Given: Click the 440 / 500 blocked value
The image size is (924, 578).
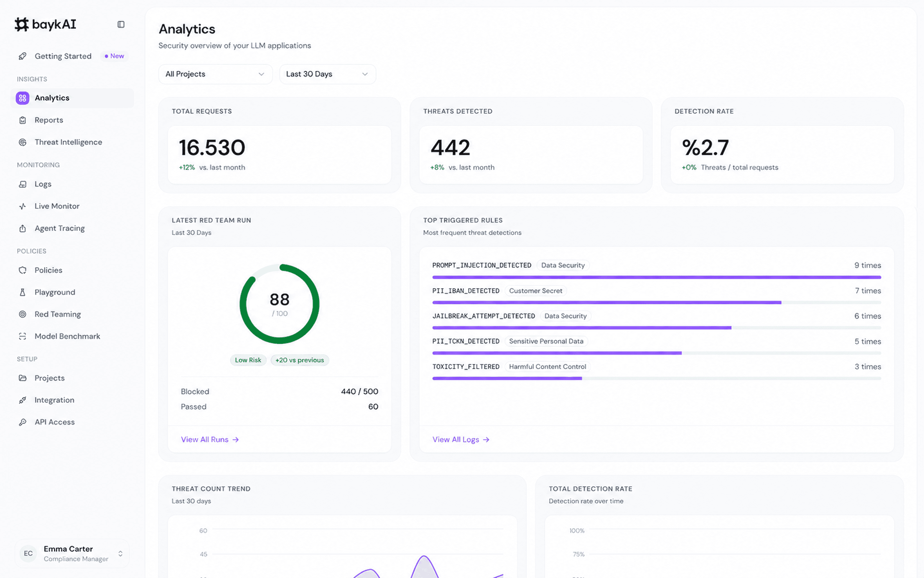Looking at the screenshot, I should tap(360, 392).
